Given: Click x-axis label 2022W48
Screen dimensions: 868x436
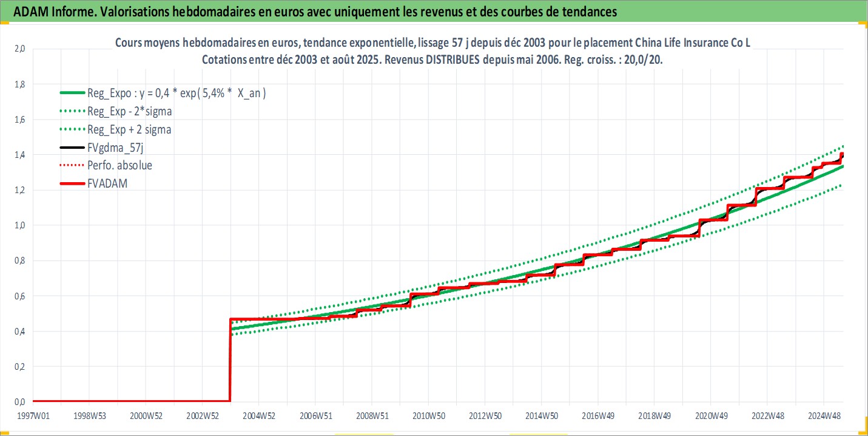Looking at the screenshot, I should (767, 415).
